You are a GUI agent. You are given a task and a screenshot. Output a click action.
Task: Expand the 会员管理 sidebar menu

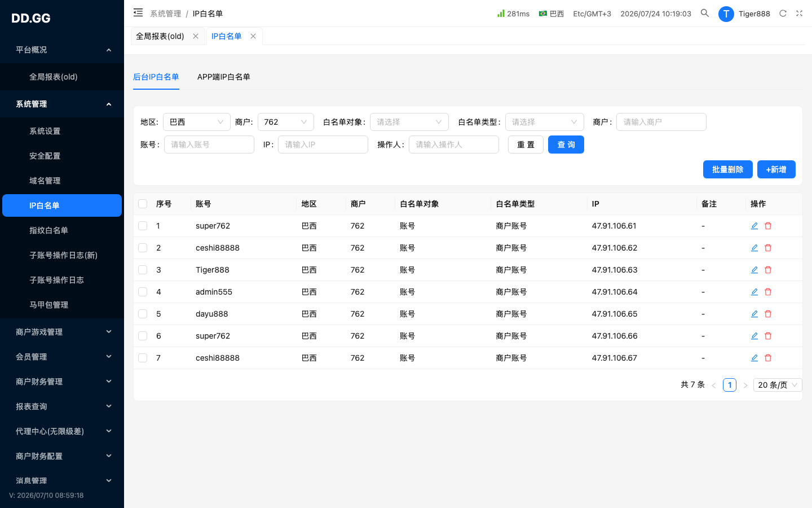click(x=62, y=357)
